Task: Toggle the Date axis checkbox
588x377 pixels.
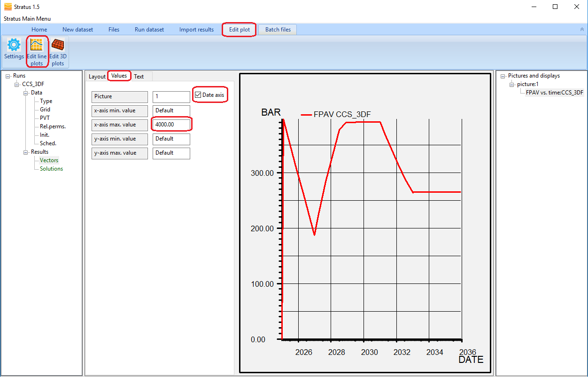Action: pyautogui.click(x=198, y=95)
